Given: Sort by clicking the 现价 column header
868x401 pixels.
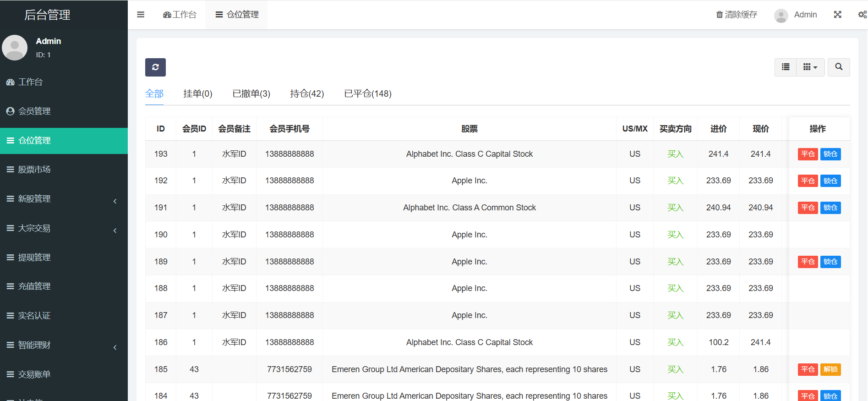Looking at the screenshot, I should [760, 129].
